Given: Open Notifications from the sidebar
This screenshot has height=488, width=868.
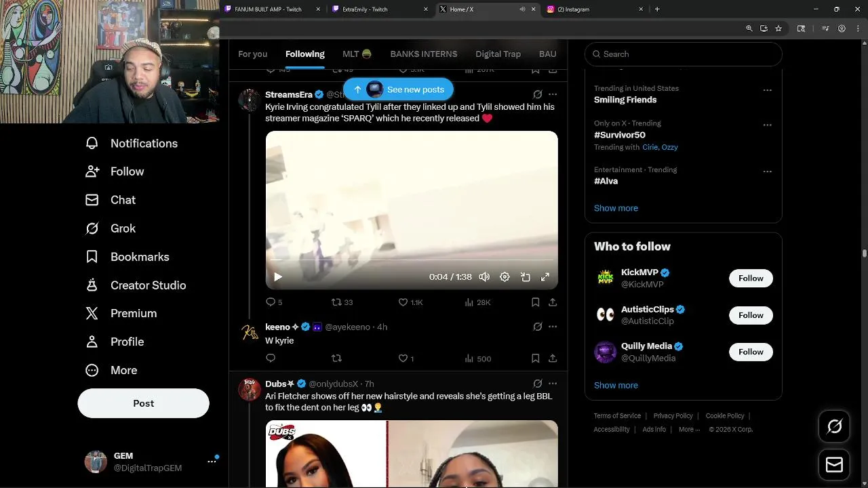Looking at the screenshot, I should (x=132, y=143).
